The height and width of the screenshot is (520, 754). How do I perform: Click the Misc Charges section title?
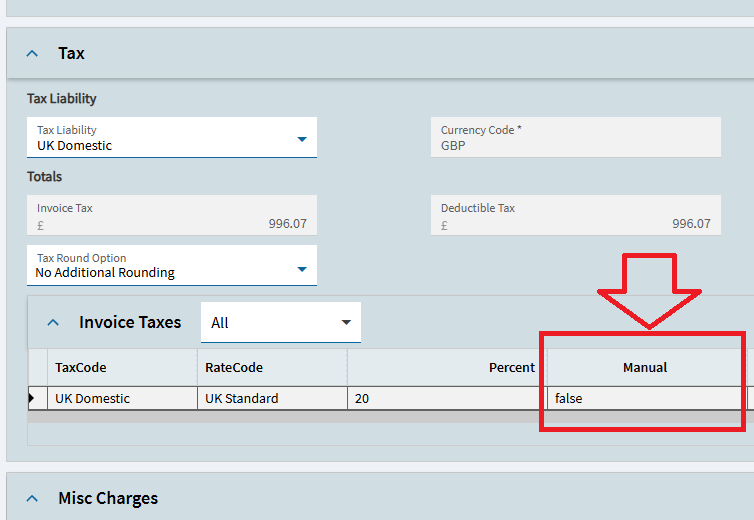point(108,498)
